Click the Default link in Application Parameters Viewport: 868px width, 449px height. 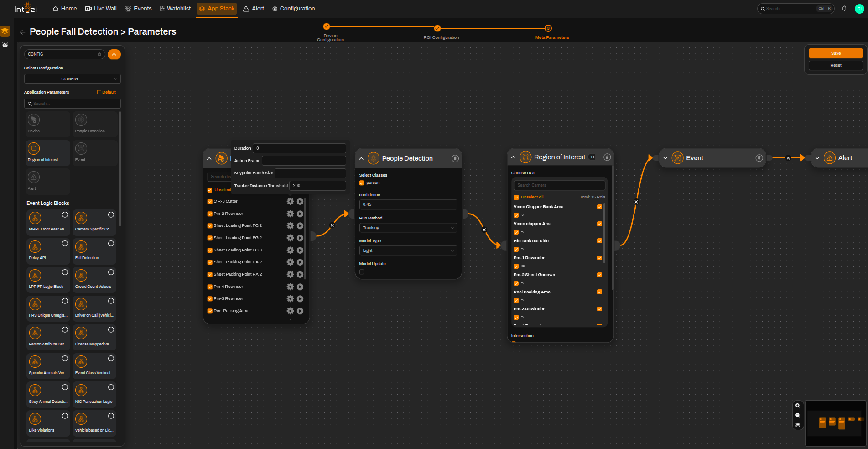click(107, 92)
